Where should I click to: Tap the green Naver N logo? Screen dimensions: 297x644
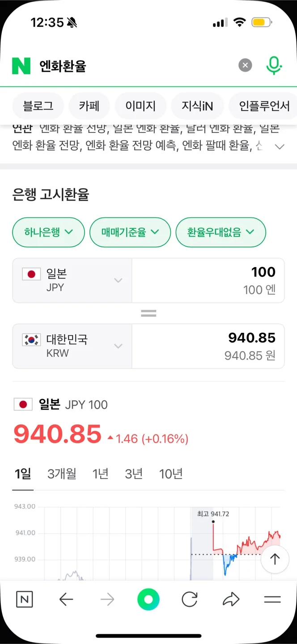click(x=21, y=66)
